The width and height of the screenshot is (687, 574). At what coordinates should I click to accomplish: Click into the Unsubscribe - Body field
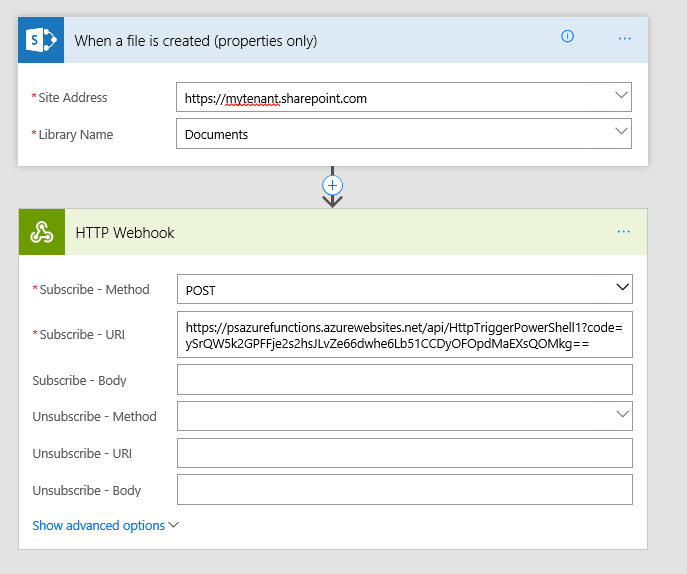tap(405, 489)
